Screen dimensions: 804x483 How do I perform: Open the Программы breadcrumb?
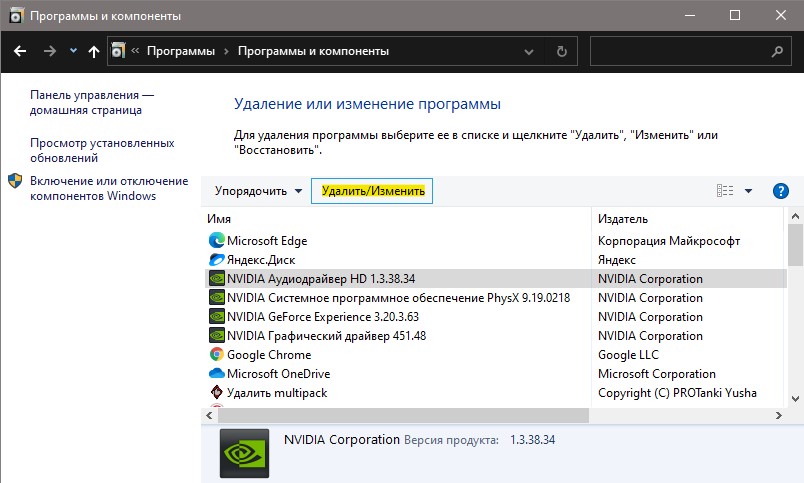[181, 51]
